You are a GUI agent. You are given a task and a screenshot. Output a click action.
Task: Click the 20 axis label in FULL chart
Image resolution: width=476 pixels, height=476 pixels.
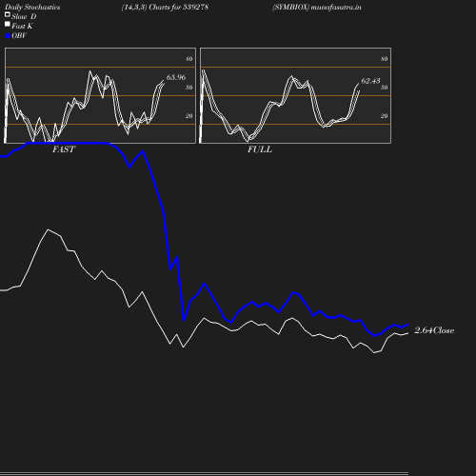pyautogui.click(x=385, y=116)
